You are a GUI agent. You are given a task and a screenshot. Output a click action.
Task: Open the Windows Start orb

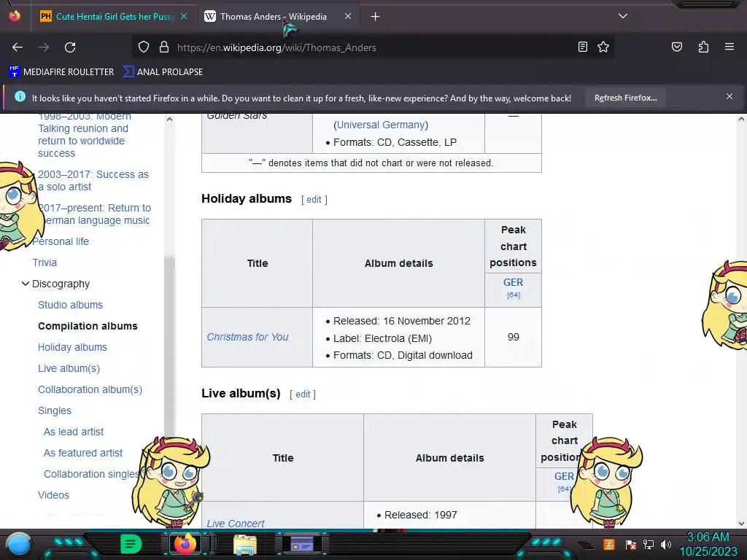coord(19,544)
